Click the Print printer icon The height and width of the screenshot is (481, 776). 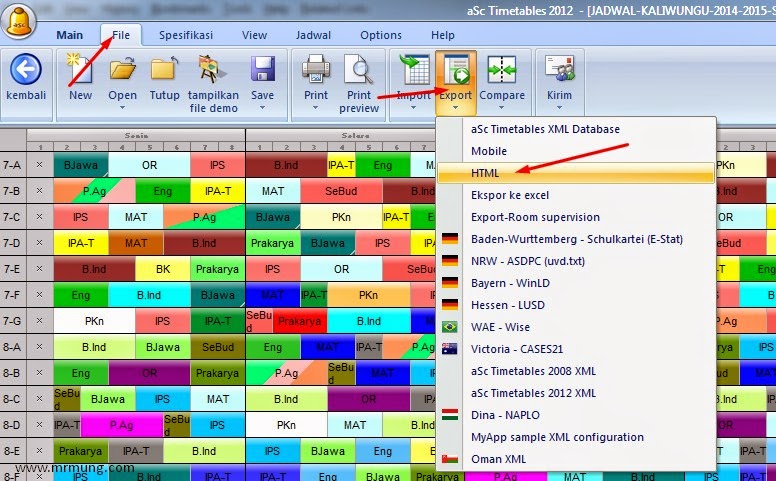pos(316,69)
